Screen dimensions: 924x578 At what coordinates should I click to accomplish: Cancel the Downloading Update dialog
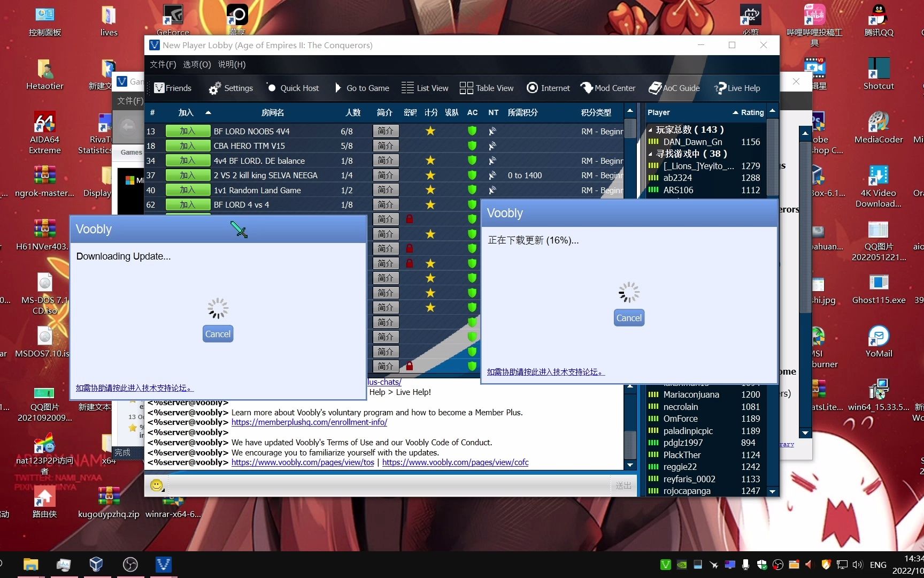(x=218, y=334)
